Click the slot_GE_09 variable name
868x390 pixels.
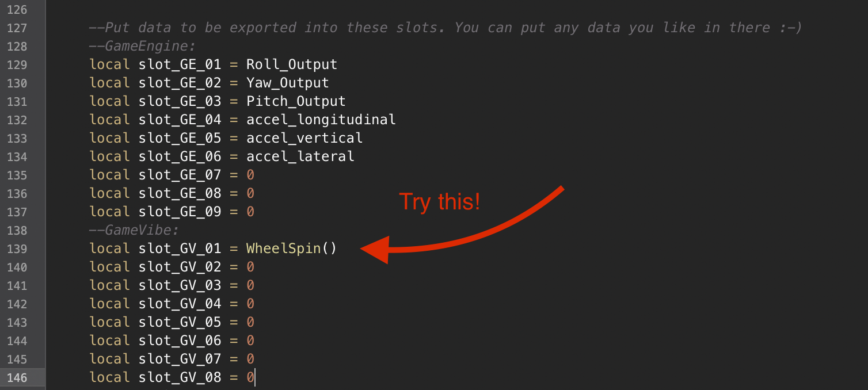tap(180, 212)
